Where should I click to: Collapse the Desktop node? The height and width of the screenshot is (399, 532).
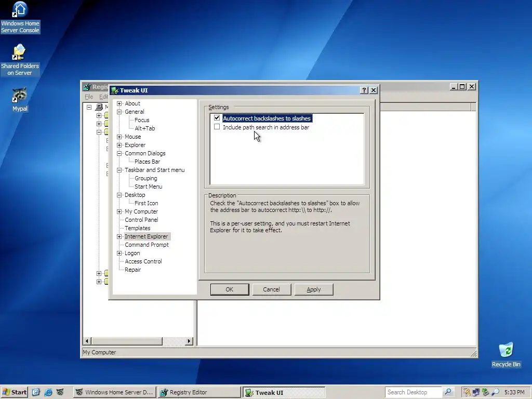pos(119,195)
